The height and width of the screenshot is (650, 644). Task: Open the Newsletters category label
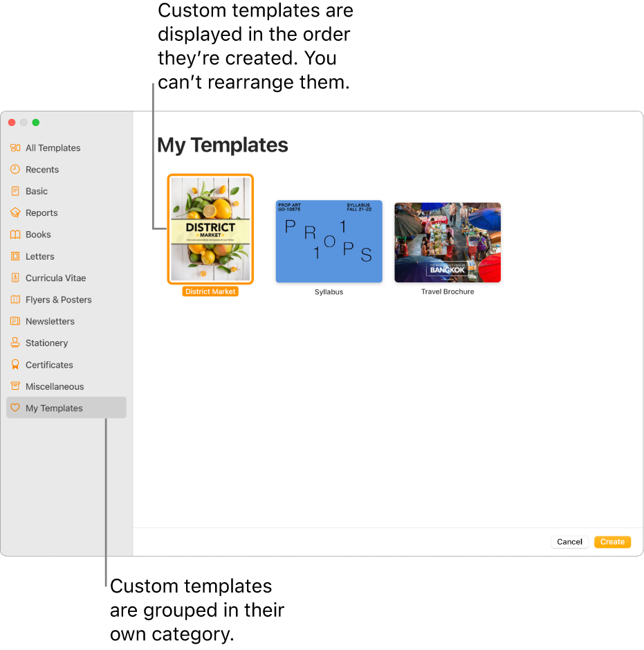pos(50,321)
